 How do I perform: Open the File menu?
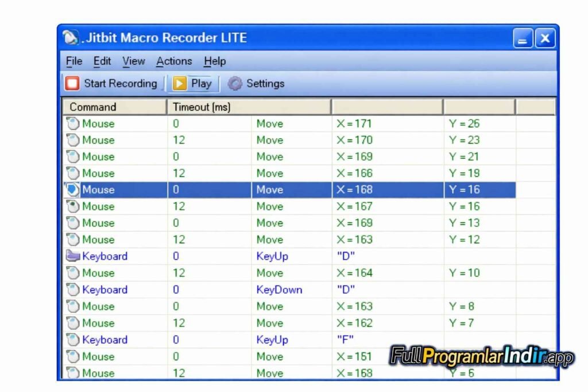coord(73,61)
